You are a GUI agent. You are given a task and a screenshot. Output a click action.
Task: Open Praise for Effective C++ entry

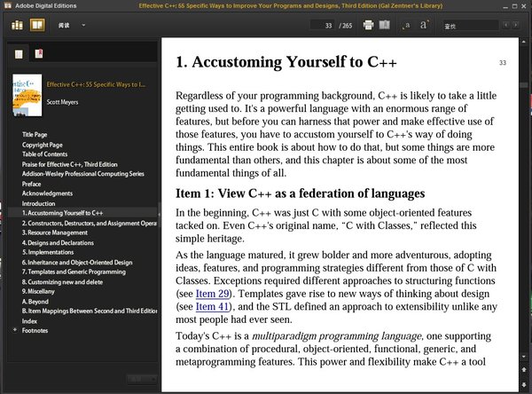tap(69, 164)
